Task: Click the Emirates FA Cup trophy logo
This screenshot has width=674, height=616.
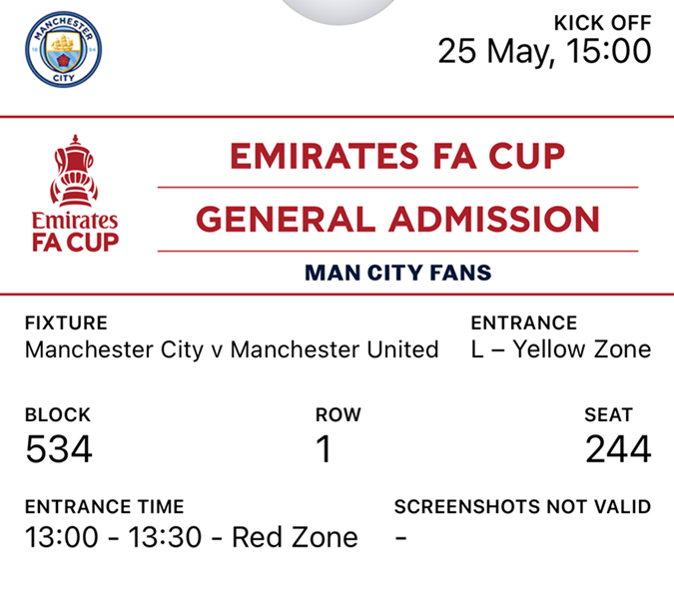Action: click(74, 192)
